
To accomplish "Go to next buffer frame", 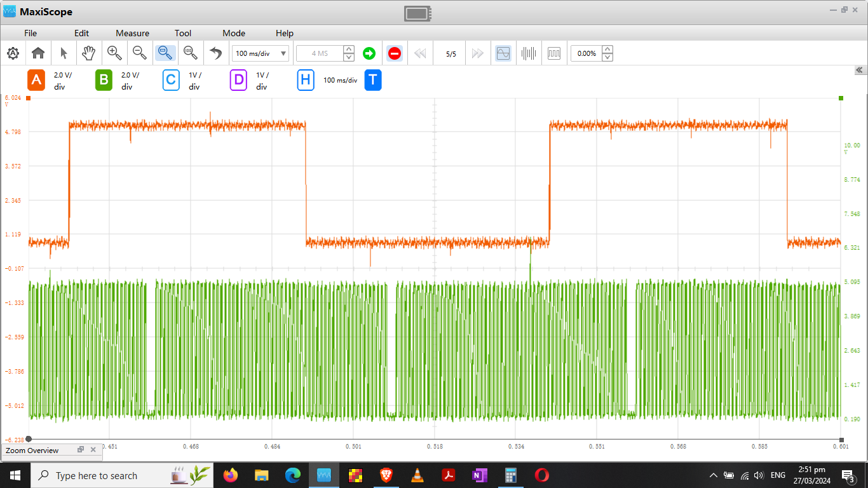I will pos(478,53).
